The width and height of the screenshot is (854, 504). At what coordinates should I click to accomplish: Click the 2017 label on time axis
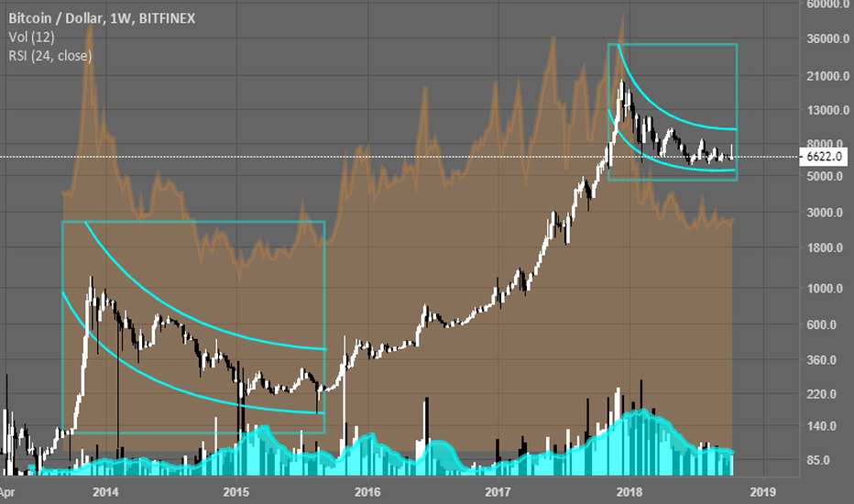(x=498, y=493)
